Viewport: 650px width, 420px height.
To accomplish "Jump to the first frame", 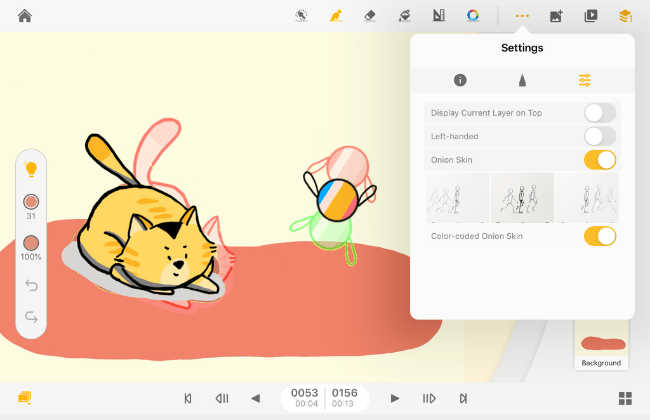I will (x=188, y=398).
